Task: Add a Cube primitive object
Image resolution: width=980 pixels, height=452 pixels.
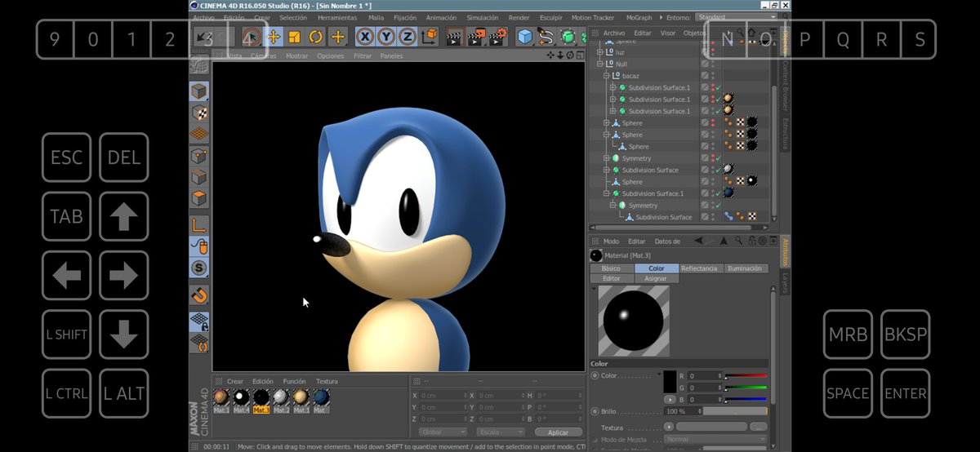Action: click(525, 36)
